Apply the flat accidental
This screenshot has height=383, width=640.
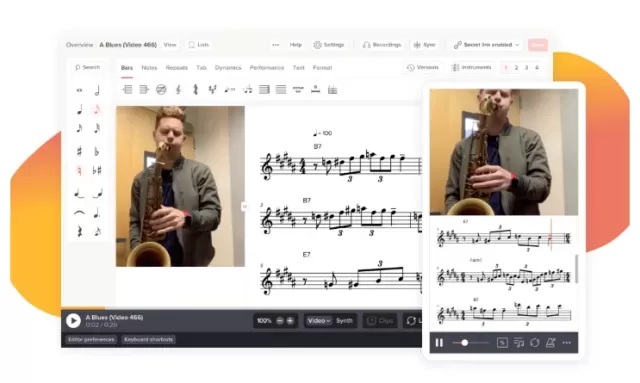97,151
